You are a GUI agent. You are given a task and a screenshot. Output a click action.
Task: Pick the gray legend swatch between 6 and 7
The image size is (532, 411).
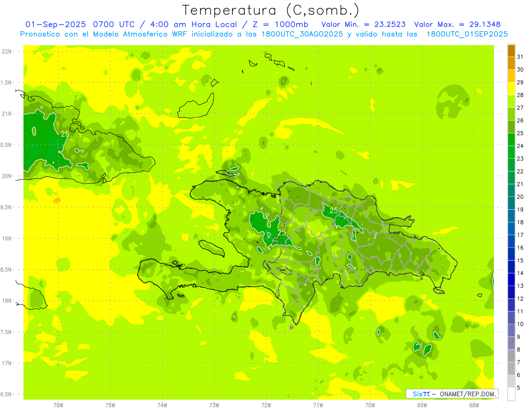[511, 368]
